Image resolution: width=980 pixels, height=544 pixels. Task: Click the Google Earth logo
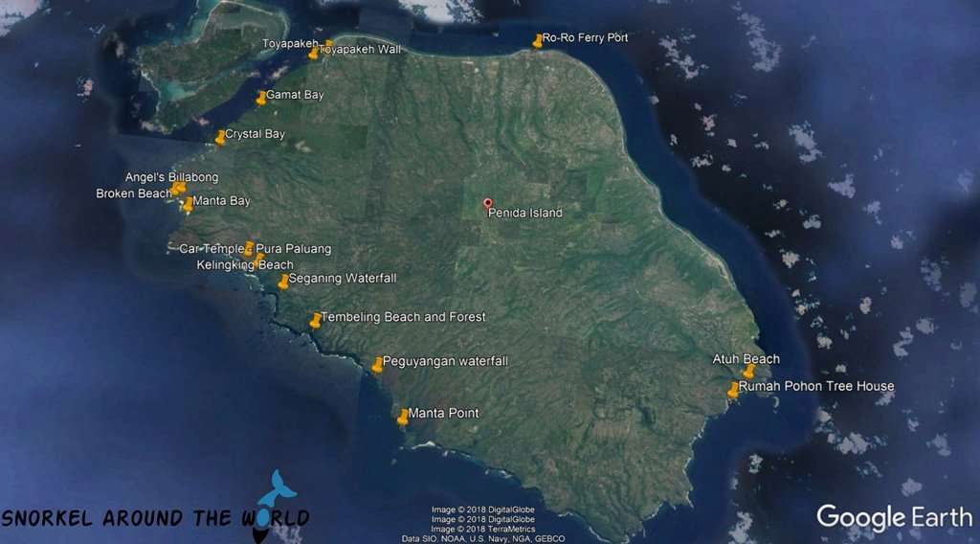pyautogui.click(x=894, y=517)
